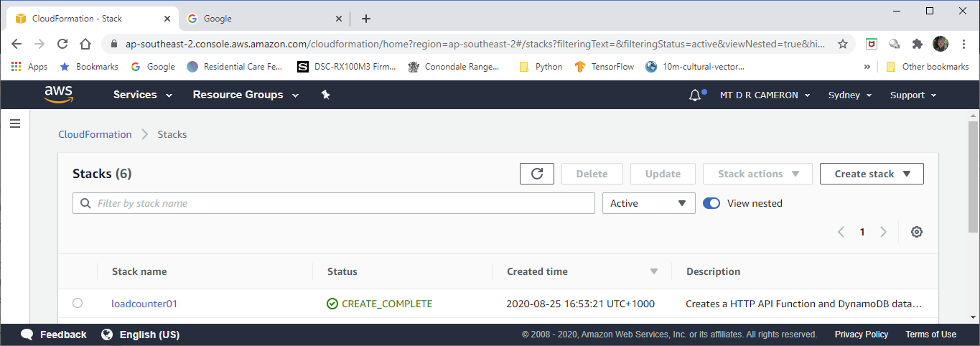Go to browser home page
The height and width of the screenshot is (346, 980).
(85, 44)
